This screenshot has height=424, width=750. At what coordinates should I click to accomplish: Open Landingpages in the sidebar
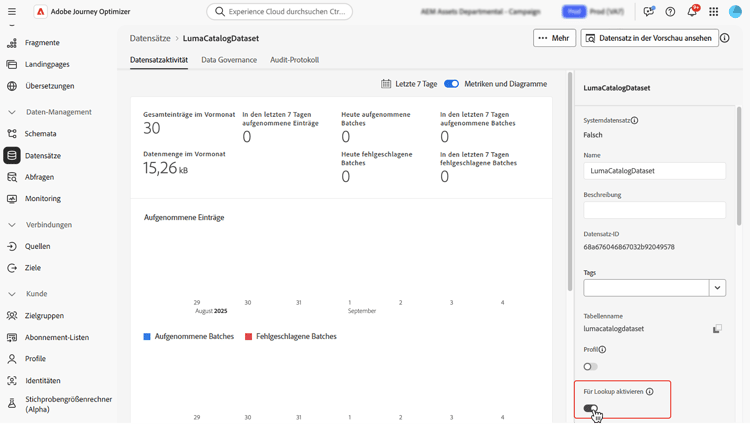click(47, 64)
